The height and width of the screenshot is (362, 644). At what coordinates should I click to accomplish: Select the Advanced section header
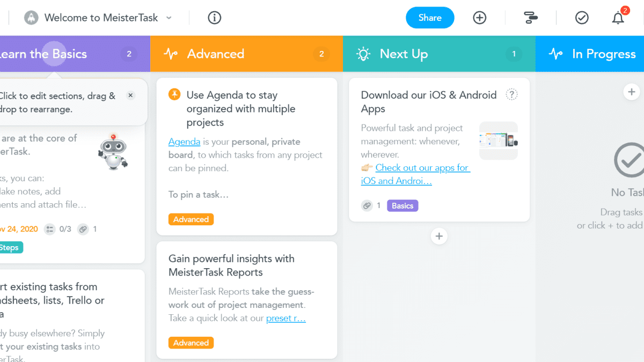(216, 54)
